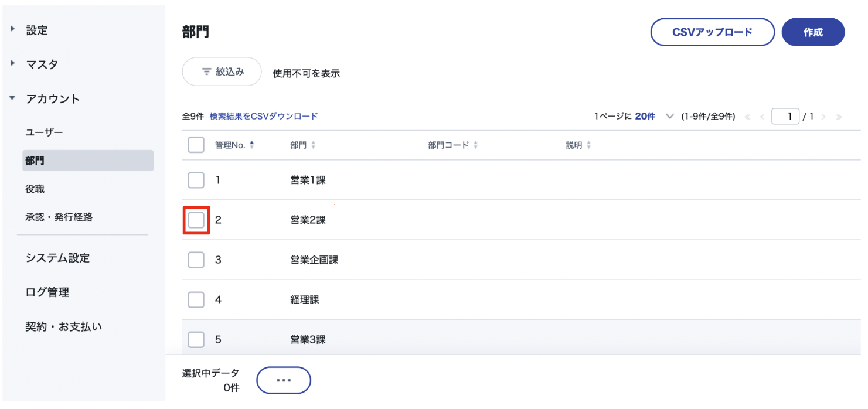Click the 経理課 department name
Viewport: 868px width, 409px height.
pyautogui.click(x=305, y=300)
